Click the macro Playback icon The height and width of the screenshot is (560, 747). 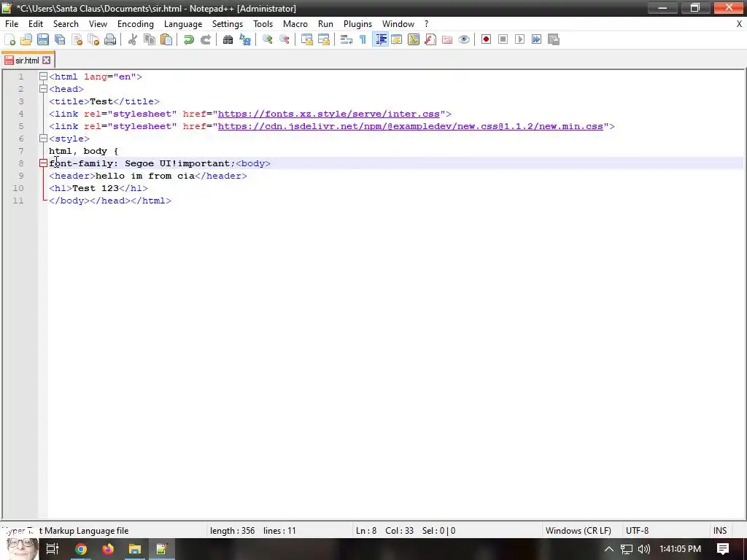pos(519,39)
